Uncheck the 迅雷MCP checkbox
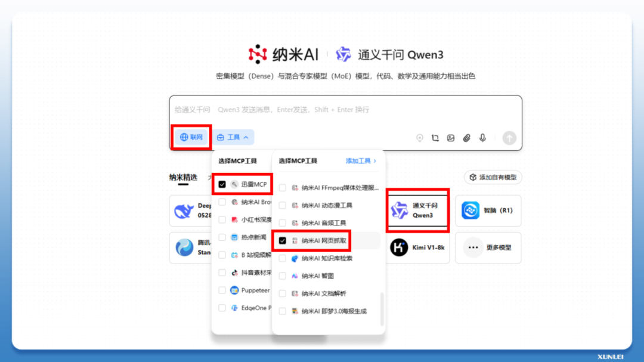The width and height of the screenshot is (644, 362). pos(222,184)
